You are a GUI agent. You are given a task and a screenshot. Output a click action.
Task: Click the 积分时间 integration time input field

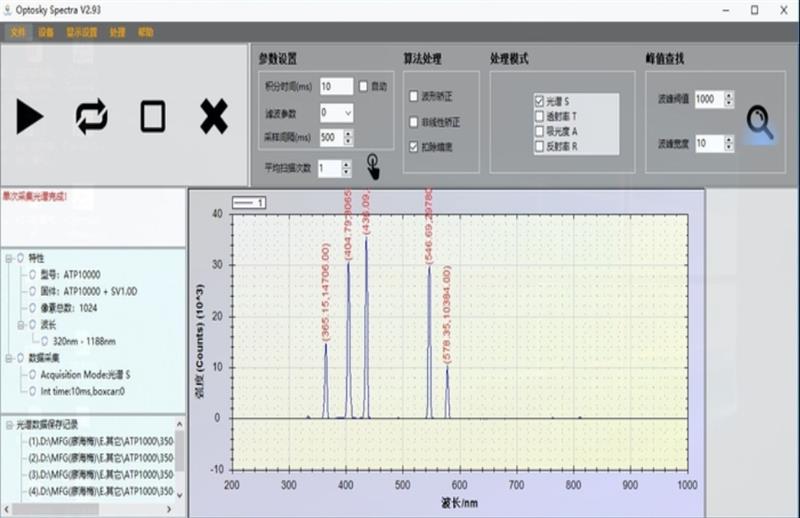pos(335,86)
